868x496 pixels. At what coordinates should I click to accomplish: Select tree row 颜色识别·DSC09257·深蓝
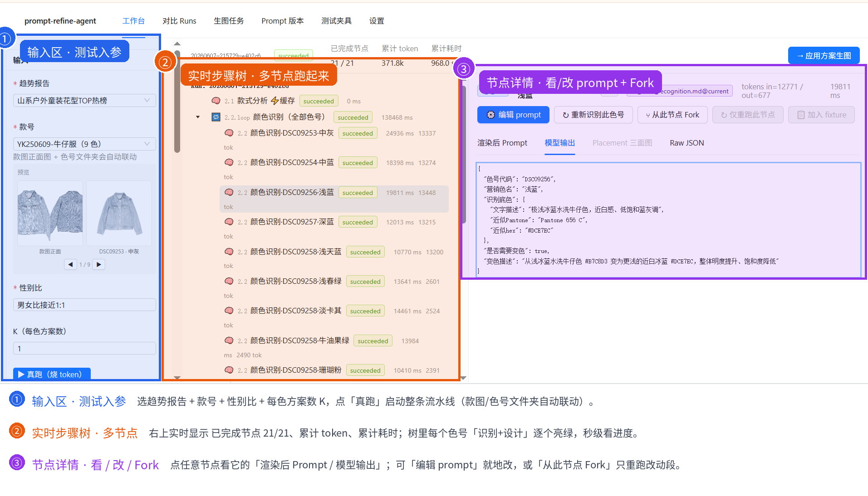click(334, 229)
